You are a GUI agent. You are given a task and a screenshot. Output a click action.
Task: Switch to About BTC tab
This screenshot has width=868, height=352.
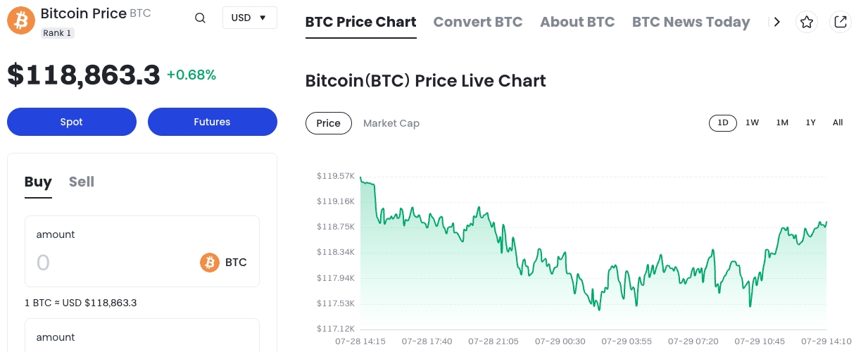[x=577, y=22]
